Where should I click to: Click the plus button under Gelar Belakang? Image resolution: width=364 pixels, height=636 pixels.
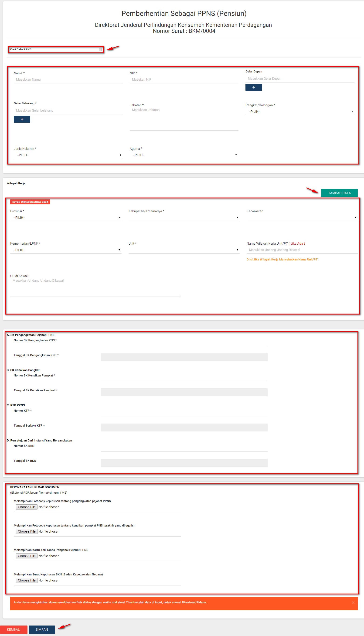pyautogui.click(x=22, y=119)
